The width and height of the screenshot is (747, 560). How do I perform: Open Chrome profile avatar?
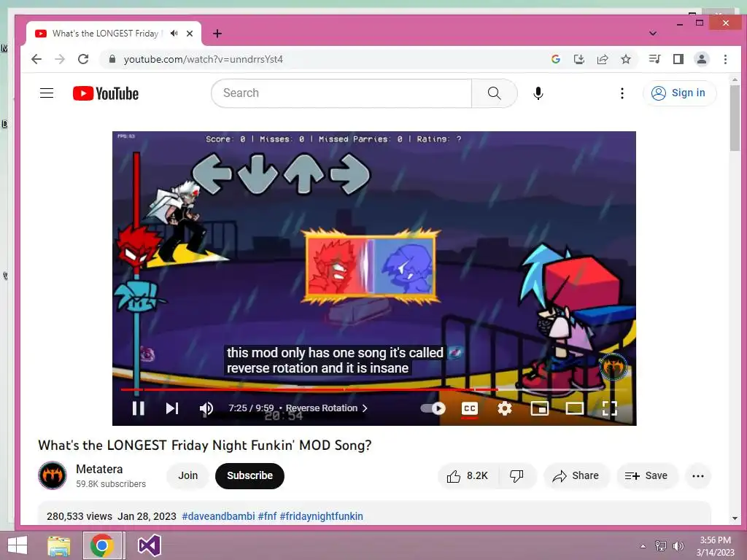tap(701, 59)
